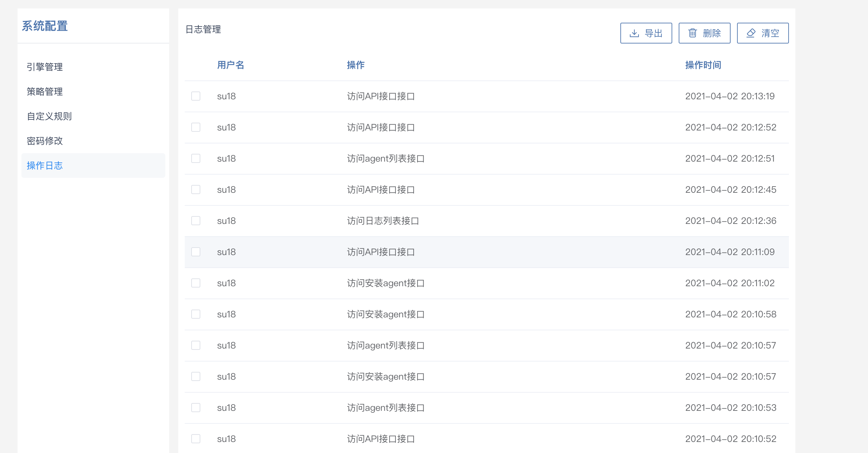868x453 pixels.
Task: Go to 自定义规则 menu item
Action: [49, 116]
